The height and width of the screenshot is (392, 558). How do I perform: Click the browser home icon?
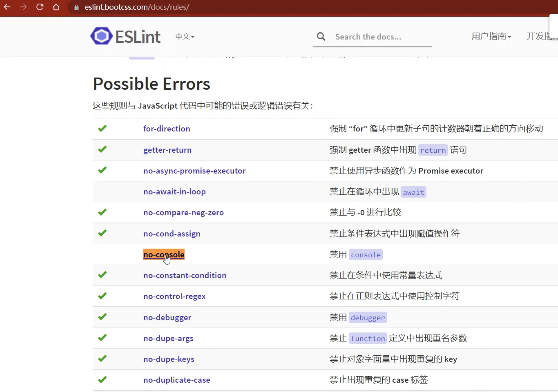pyautogui.click(x=56, y=7)
